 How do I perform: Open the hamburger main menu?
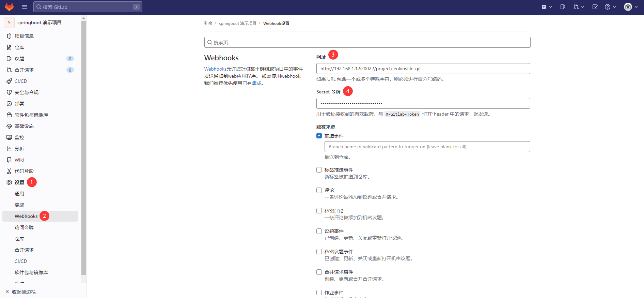pos(25,7)
